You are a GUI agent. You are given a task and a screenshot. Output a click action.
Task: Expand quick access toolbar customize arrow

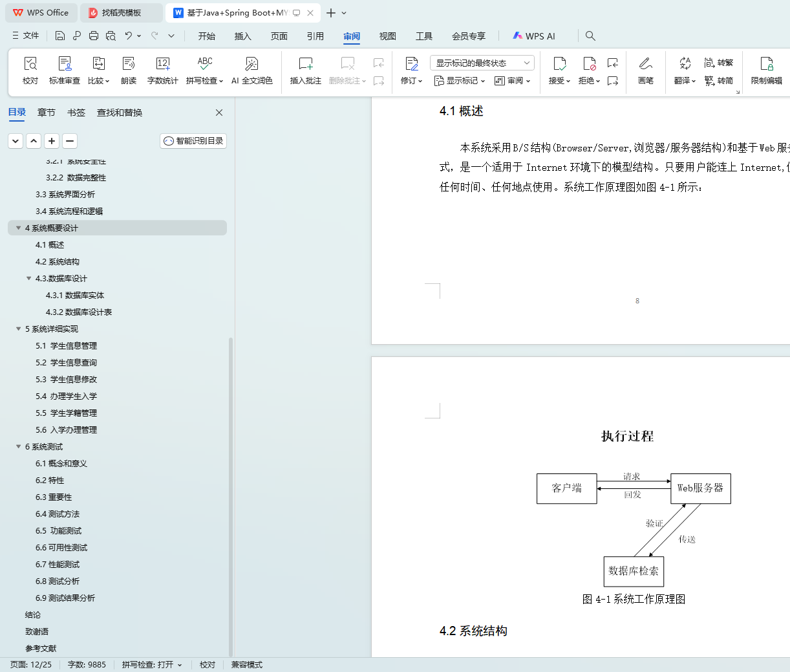click(171, 36)
